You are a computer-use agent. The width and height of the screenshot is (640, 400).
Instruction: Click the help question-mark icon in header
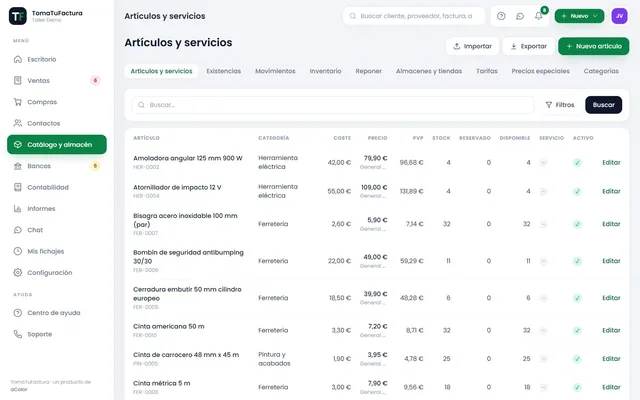pyautogui.click(x=501, y=16)
